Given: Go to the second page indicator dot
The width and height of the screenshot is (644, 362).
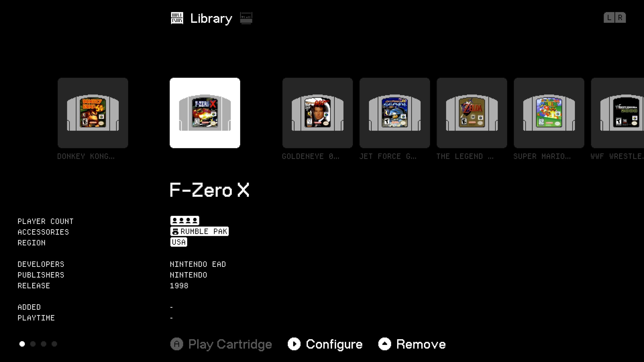Looking at the screenshot, I should (33, 344).
